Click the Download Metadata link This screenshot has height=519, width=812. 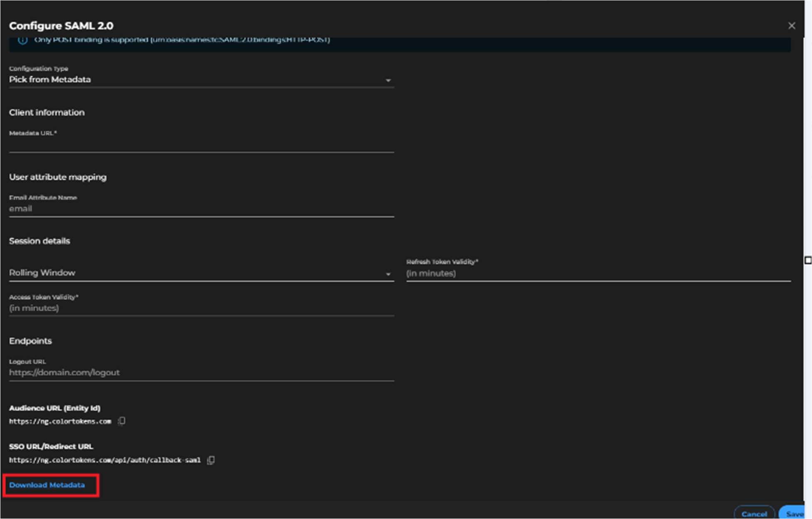click(47, 485)
